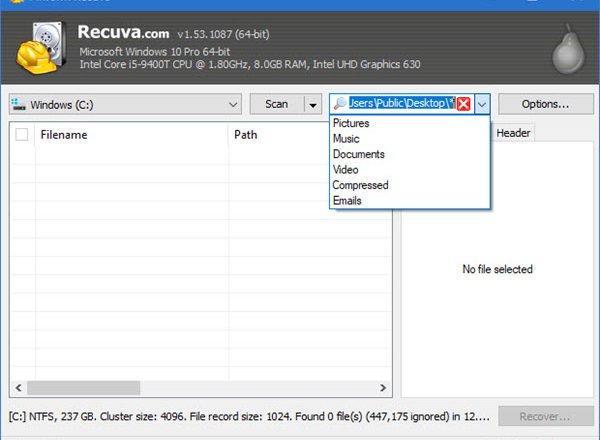Click the left scroll arrow in file list
600x440 pixels.
click(x=18, y=388)
